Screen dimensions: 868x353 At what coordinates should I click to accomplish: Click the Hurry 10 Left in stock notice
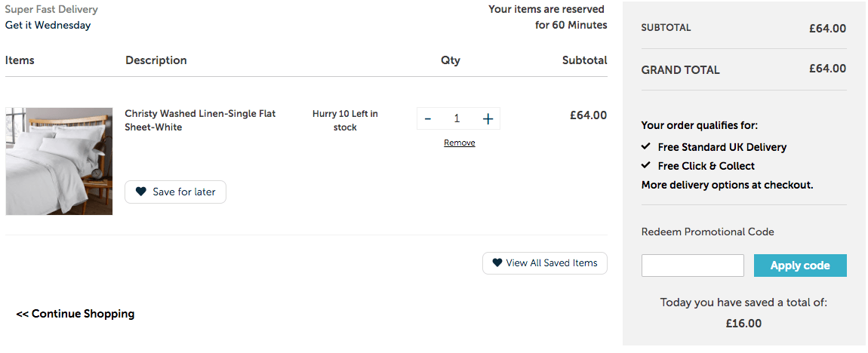[x=345, y=121]
